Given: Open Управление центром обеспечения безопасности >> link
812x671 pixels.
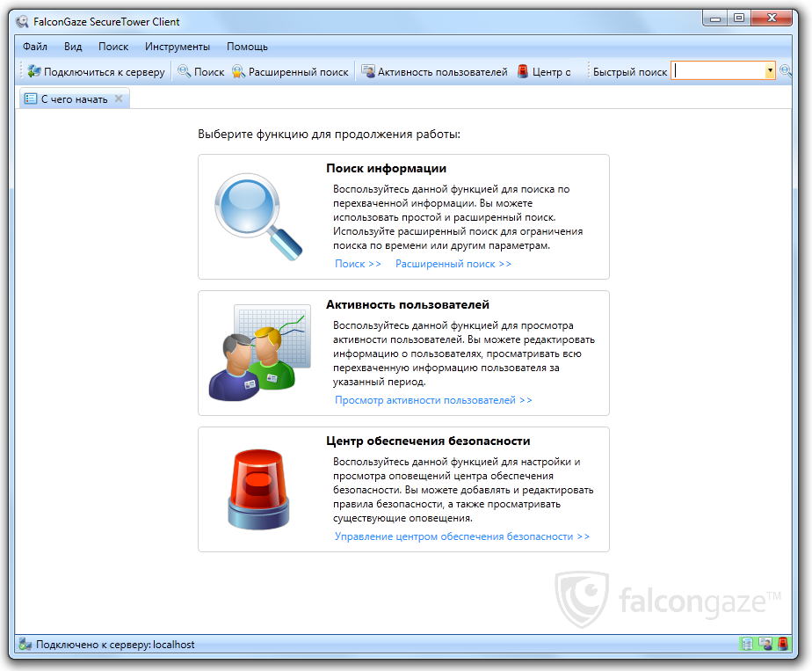Looking at the screenshot, I should click(462, 536).
